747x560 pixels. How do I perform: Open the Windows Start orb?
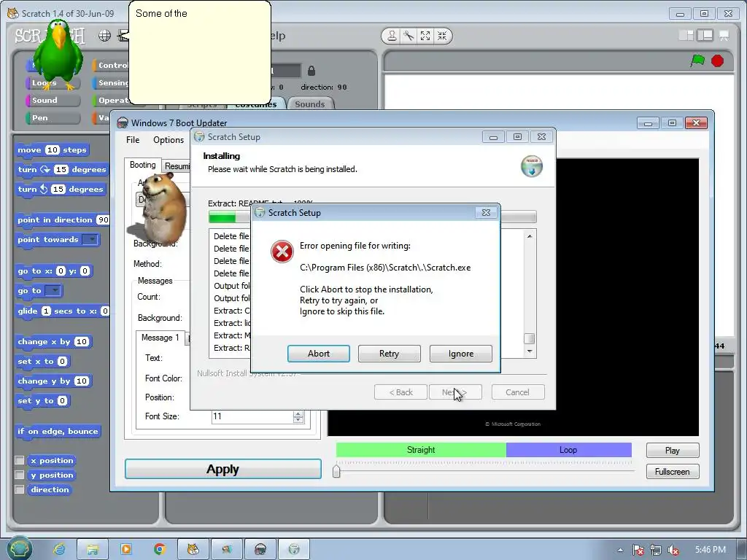pos(19,548)
